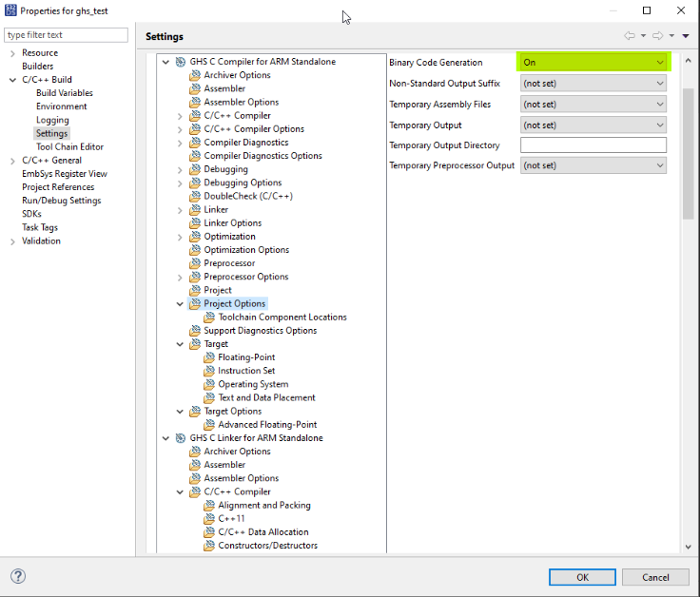Expand the Debugging Options node

click(180, 183)
